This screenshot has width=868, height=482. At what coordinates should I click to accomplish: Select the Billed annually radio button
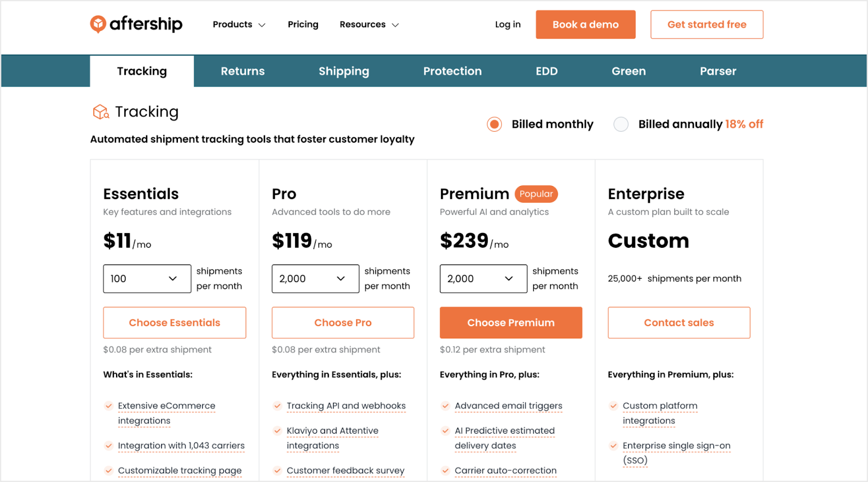(x=621, y=124)
